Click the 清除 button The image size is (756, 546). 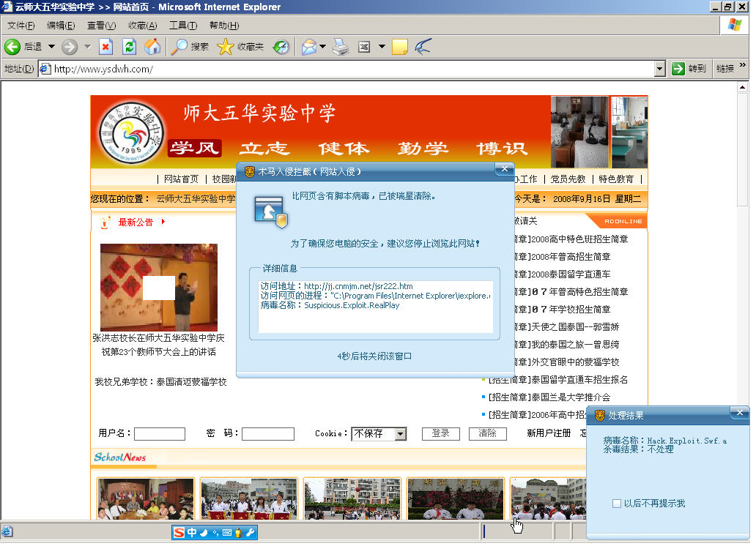coord(487,434)
